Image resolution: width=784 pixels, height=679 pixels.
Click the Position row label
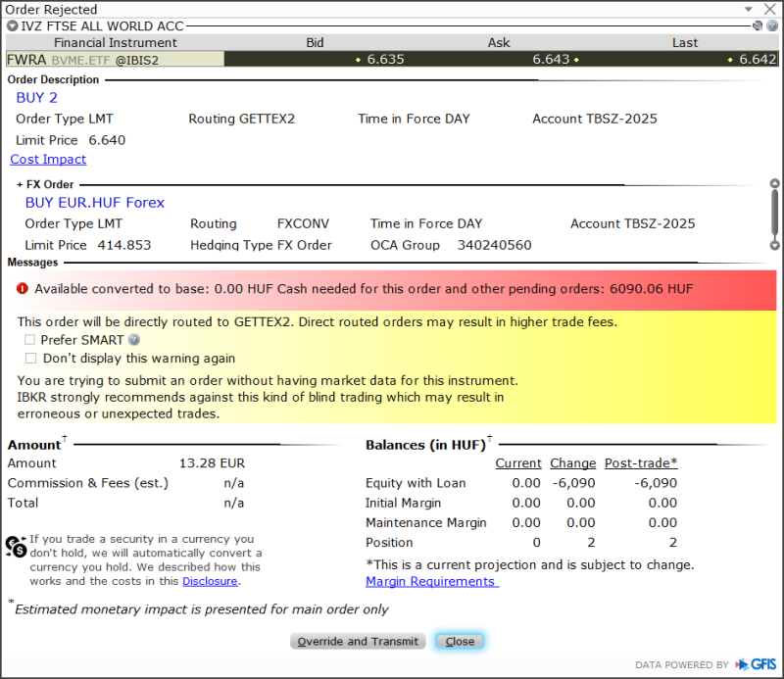[389, 543]
